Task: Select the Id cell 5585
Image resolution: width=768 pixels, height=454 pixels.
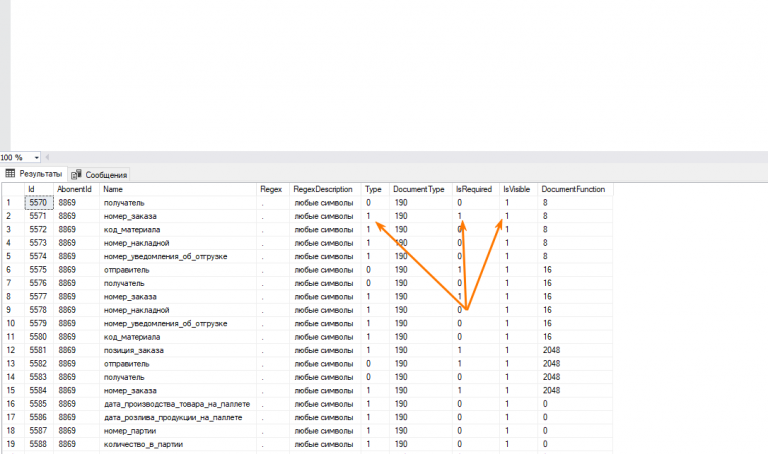Action: (39, 404)
